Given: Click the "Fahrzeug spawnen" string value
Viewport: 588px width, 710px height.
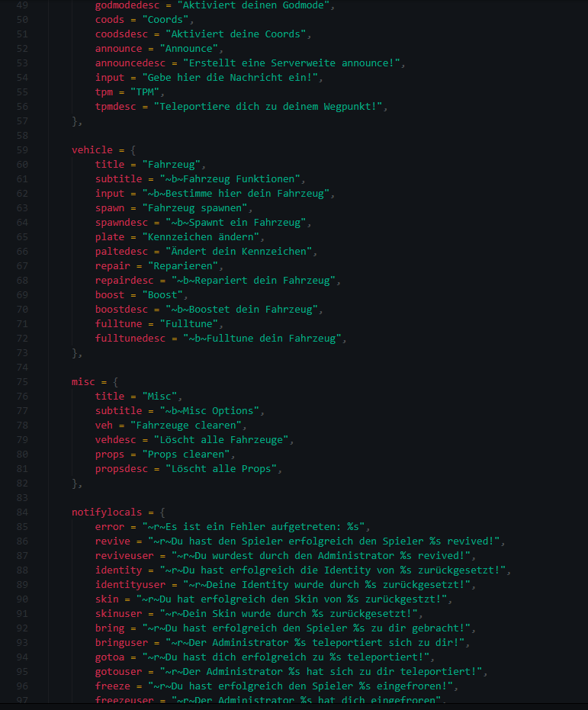Looking at the screenshot, I should (194, 208).
